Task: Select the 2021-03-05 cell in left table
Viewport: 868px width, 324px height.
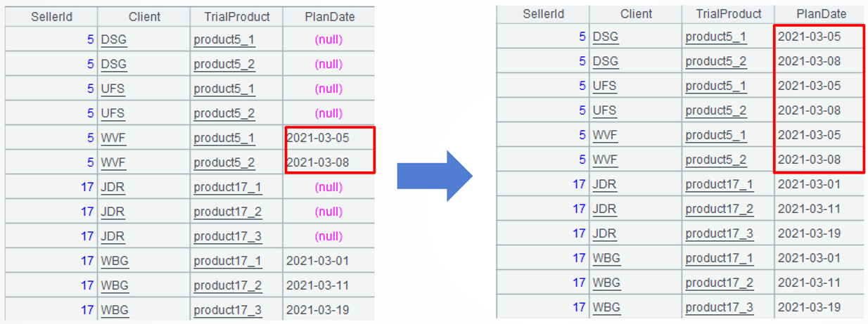Action: [317, 138]
